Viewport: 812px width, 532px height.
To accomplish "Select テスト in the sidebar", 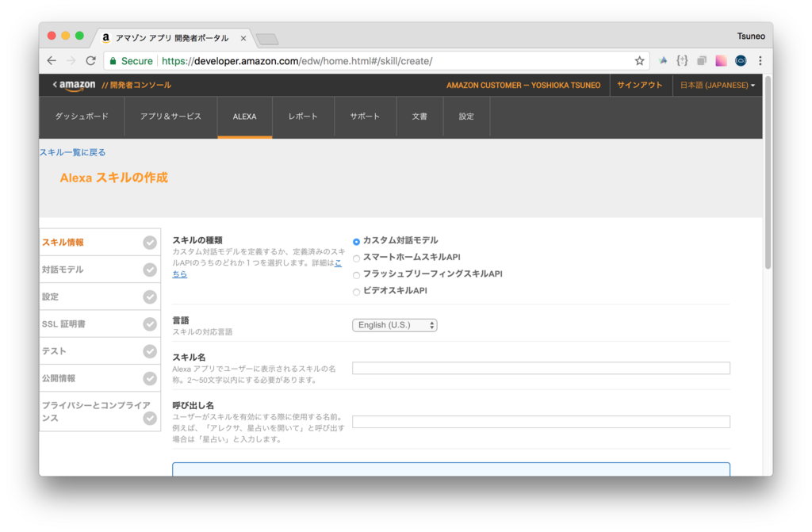I will 55,351.
